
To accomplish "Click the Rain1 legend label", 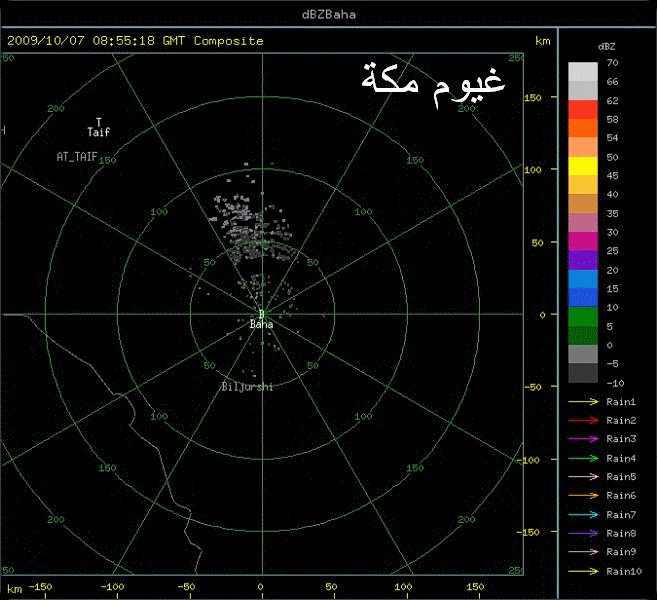I will [621, 402].
